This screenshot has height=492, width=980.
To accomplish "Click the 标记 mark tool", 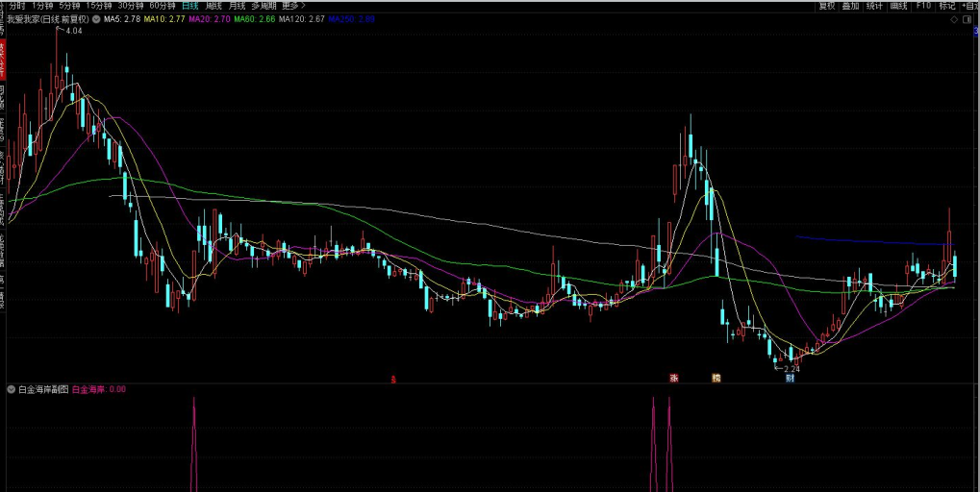I will (946, 6).
